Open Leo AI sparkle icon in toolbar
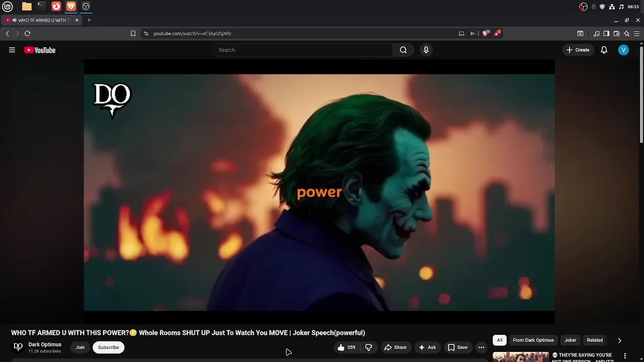Viewport: 644px width, 362px height. (626, 34)
